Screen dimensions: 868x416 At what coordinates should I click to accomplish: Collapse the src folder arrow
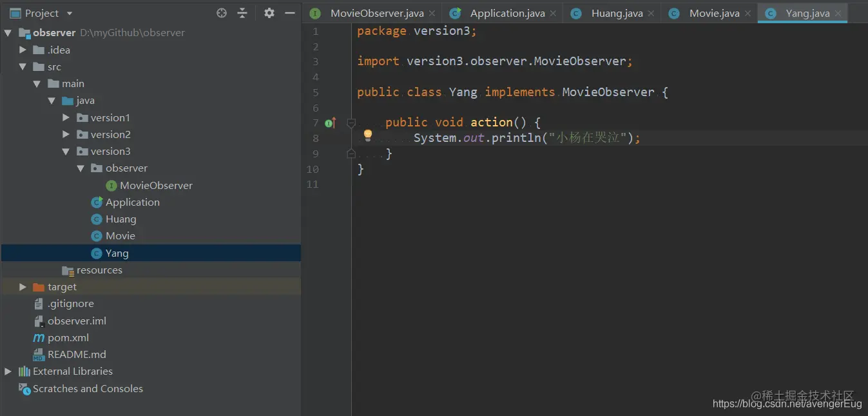point(23,66)
